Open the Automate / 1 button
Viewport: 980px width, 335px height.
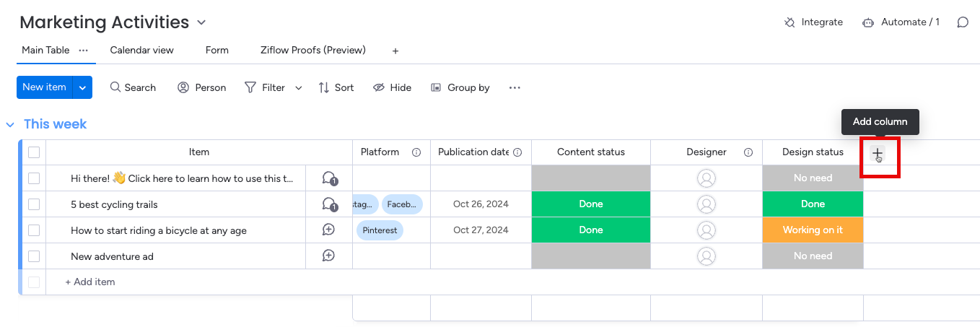(x=901, y=22)
